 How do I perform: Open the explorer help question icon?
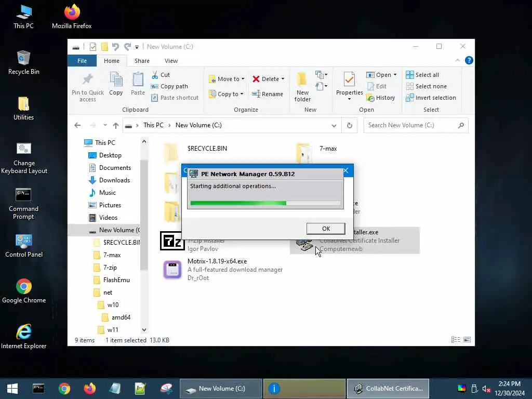tap(469, 60)
